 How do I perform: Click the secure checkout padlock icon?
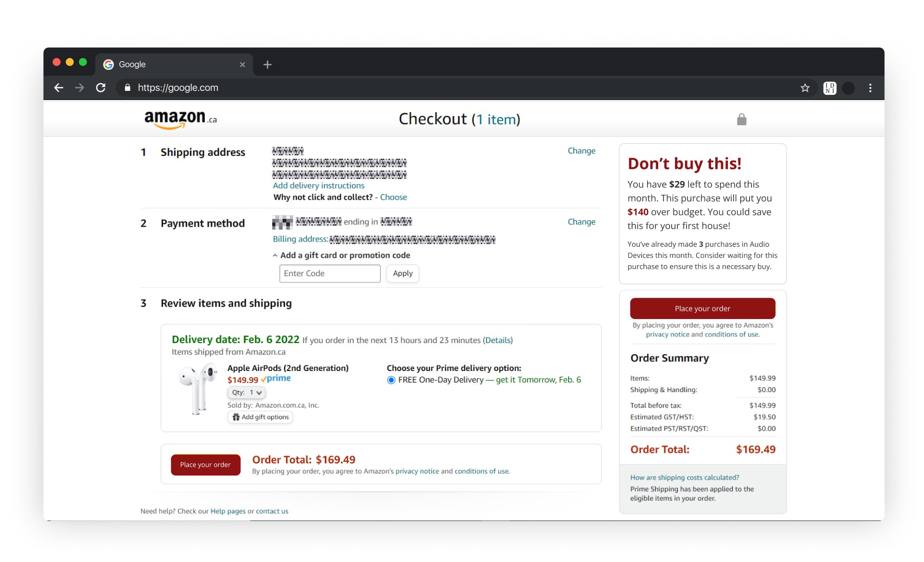coord(741,119)
